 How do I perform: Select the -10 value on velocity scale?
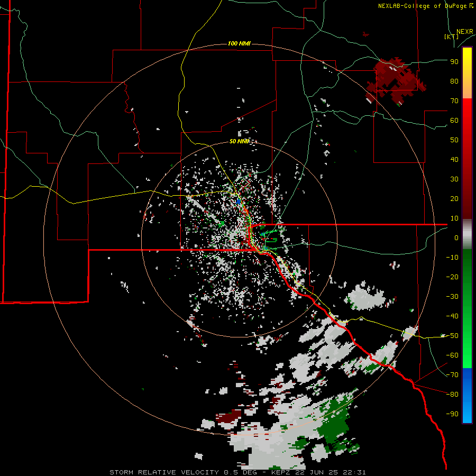tap(452, 258)
